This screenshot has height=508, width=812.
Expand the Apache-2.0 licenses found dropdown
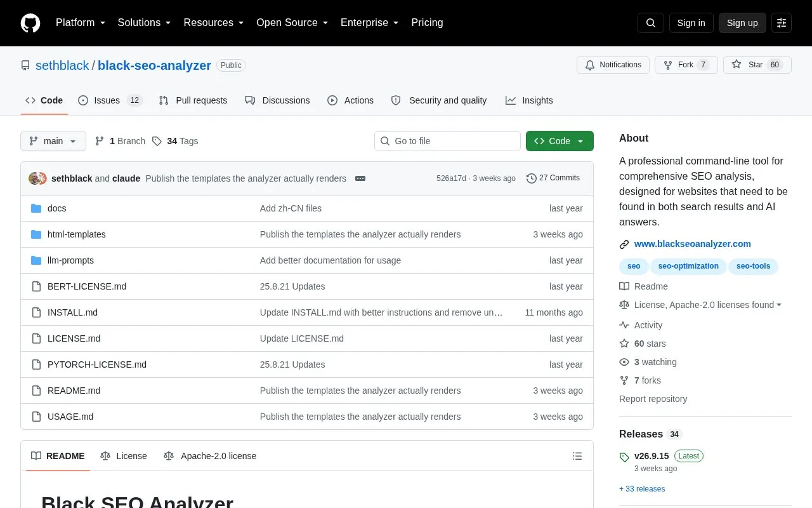pos(708,305)
